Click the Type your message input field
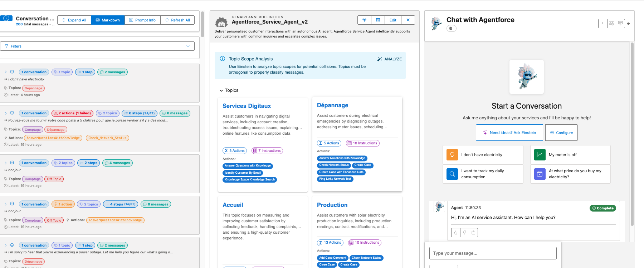Viewport: 644px width, 268px height. pyautogui.click(x=493, y=253)
